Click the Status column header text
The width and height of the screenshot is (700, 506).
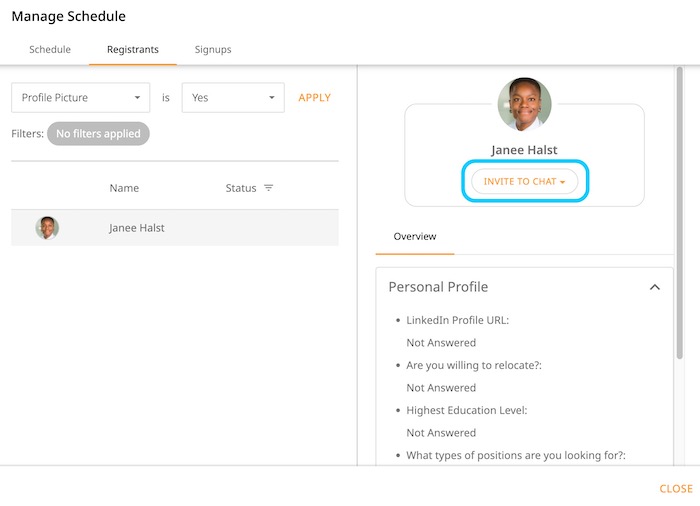pos(241,188)
